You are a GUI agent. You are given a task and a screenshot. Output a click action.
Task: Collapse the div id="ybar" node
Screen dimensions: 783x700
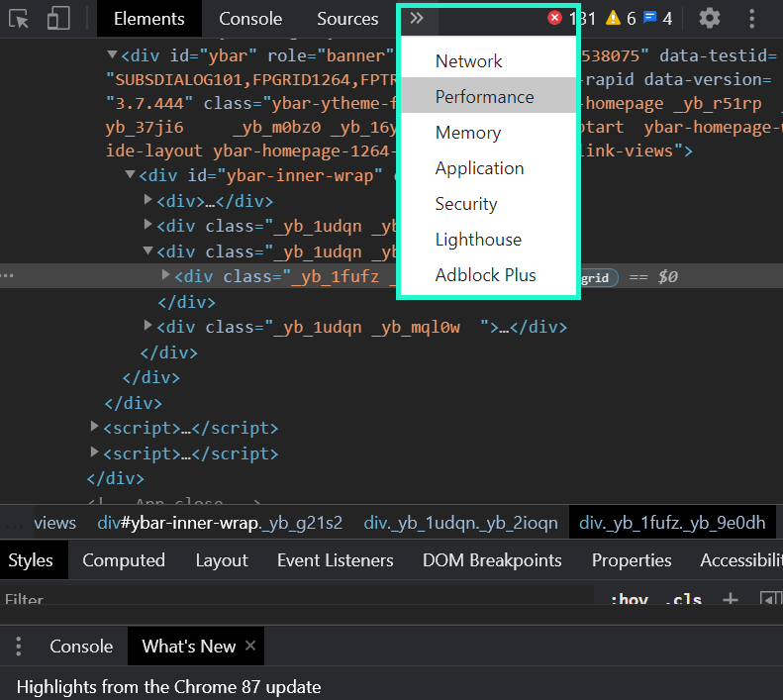pos(113,54)
